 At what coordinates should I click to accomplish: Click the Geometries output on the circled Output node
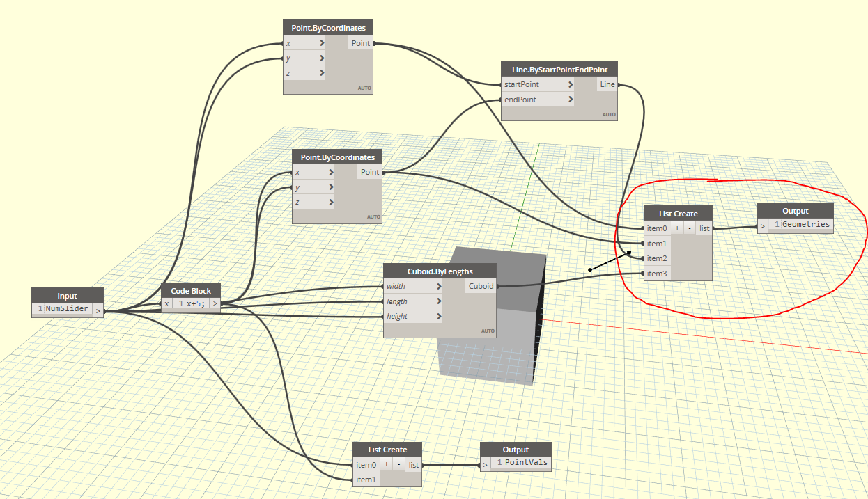click(805, 224)
